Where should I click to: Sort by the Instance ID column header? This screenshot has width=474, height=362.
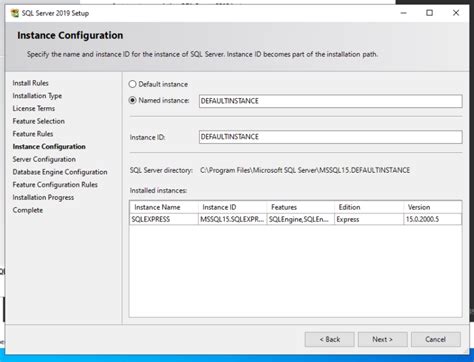point(232,207)
